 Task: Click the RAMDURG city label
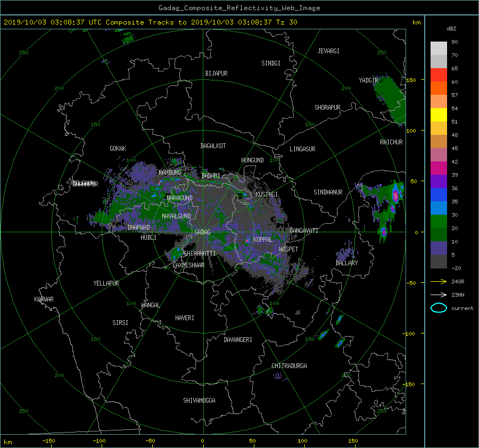coord(170,173)
